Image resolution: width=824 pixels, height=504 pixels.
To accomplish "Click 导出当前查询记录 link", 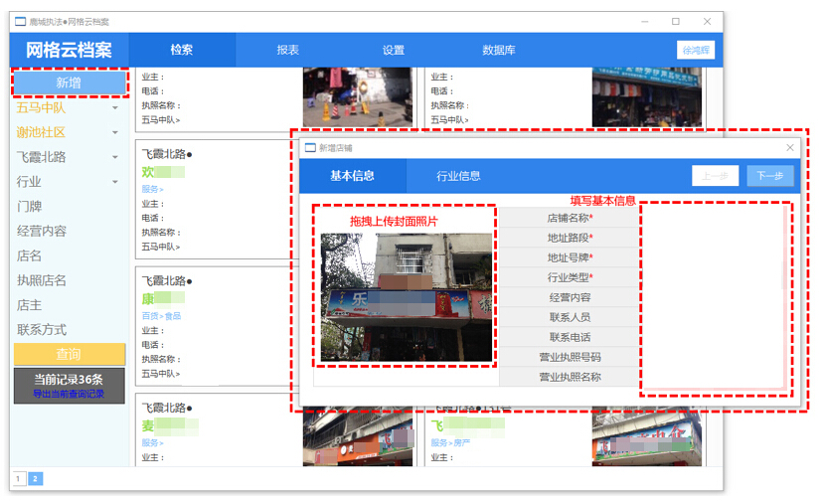I will click(x=69, y=394).
